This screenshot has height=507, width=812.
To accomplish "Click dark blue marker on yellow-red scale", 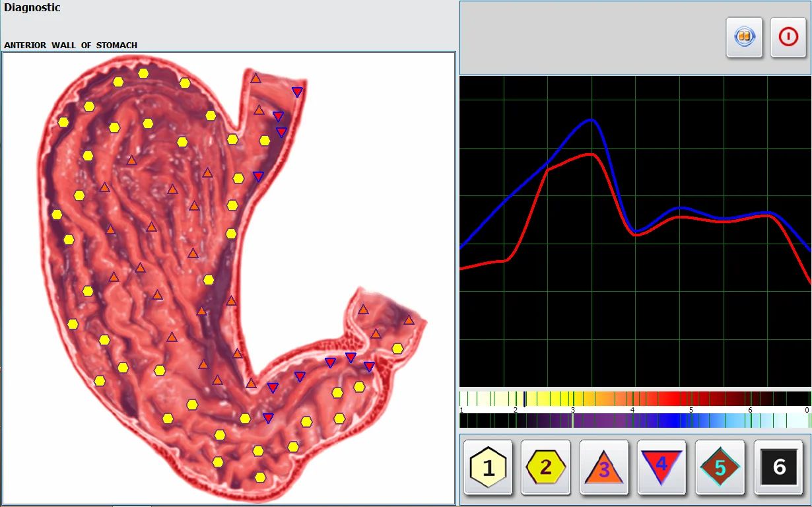I will click(x=525, y=399).
